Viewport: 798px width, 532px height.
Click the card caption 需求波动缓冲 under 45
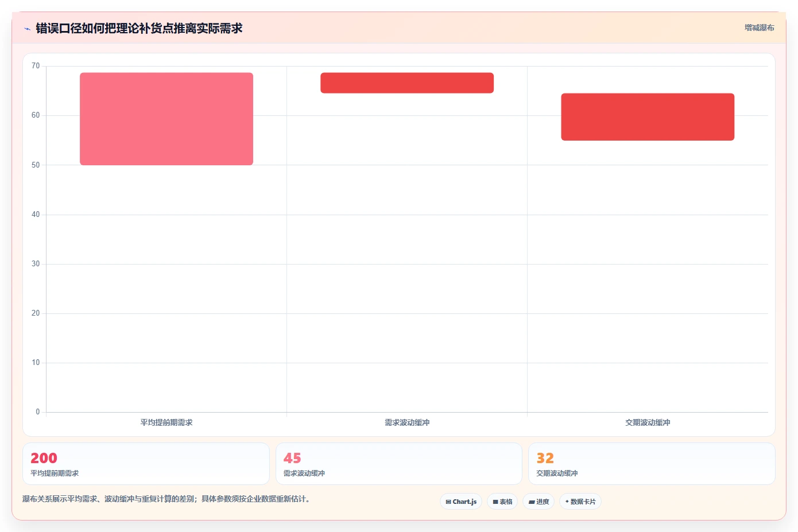[x=304, y=473]
